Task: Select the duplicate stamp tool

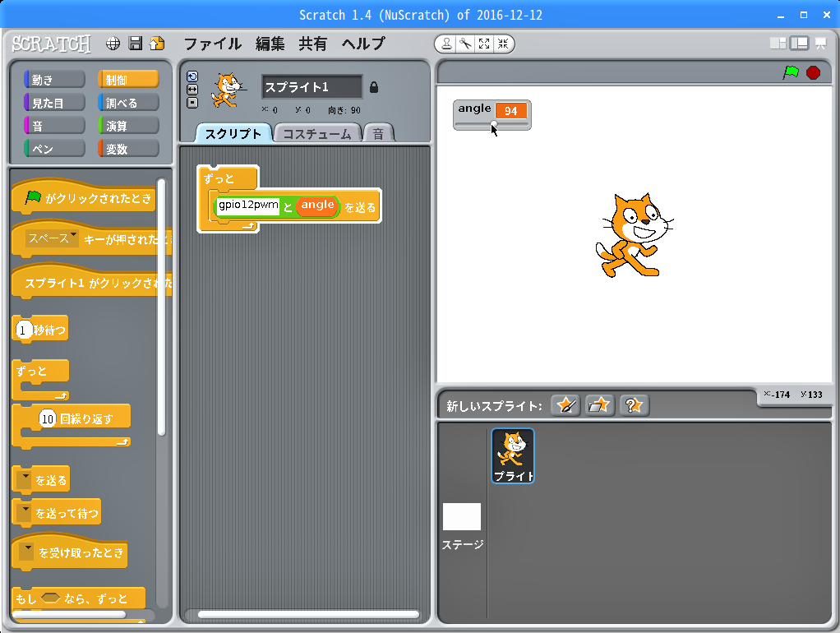Action: click(x=445, y=44)
